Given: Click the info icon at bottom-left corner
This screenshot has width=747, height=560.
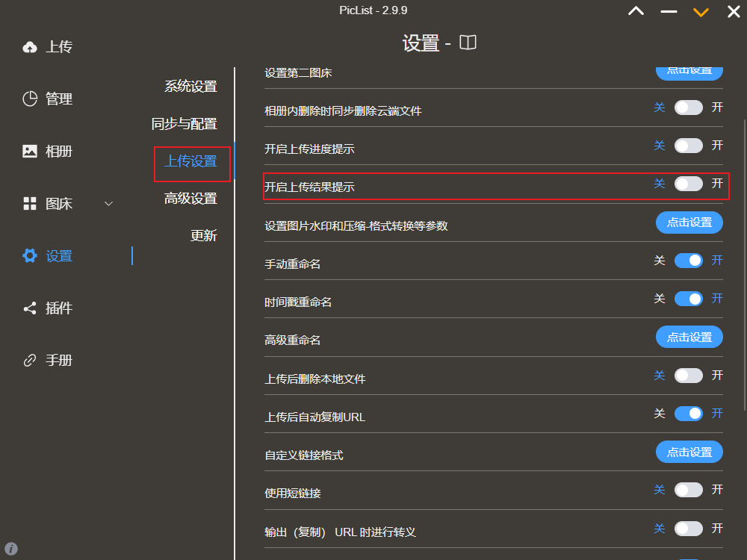Looking at the screenshot, I should [11, 549].
